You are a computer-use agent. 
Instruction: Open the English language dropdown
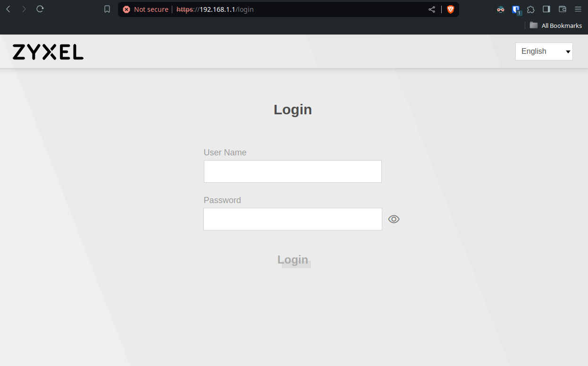tap(544, 51)
